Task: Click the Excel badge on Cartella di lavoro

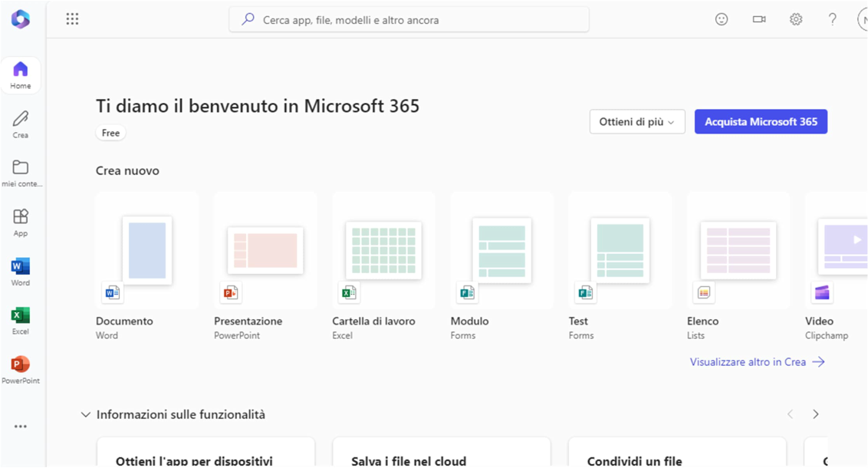Action: 349,292
